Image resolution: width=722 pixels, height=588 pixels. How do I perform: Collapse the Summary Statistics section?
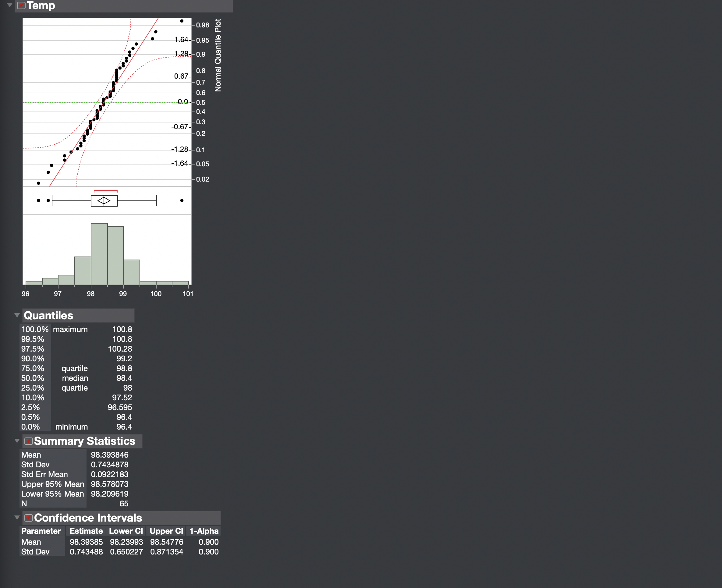tap(17, 441)
